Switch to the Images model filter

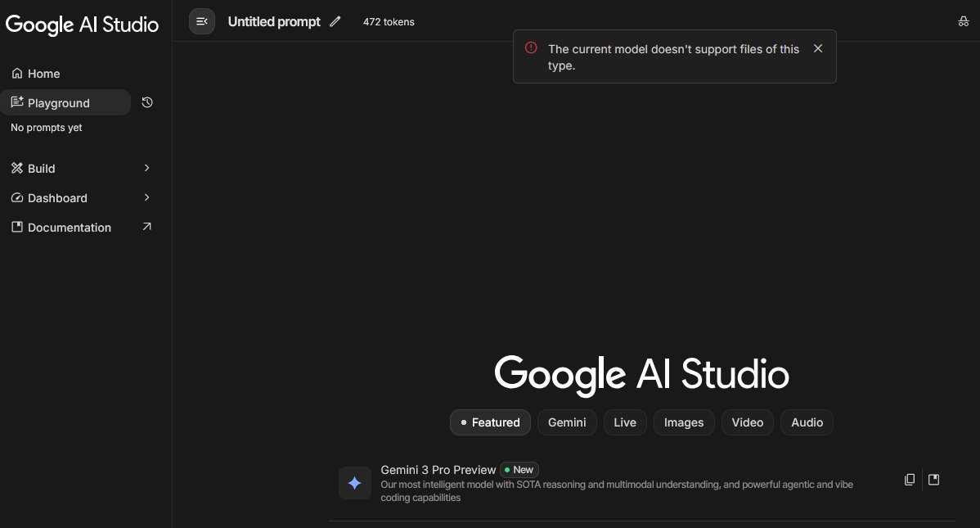coord(684,422)
